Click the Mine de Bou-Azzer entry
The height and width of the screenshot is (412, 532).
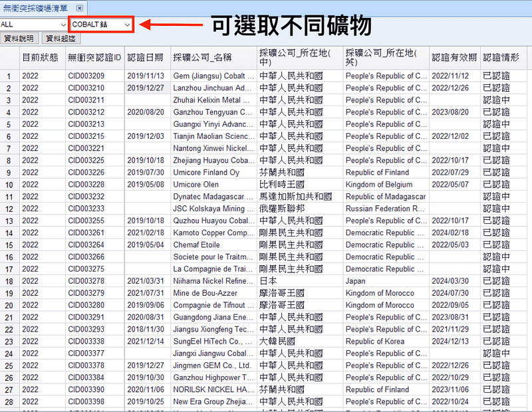click(x=203, y=293)
